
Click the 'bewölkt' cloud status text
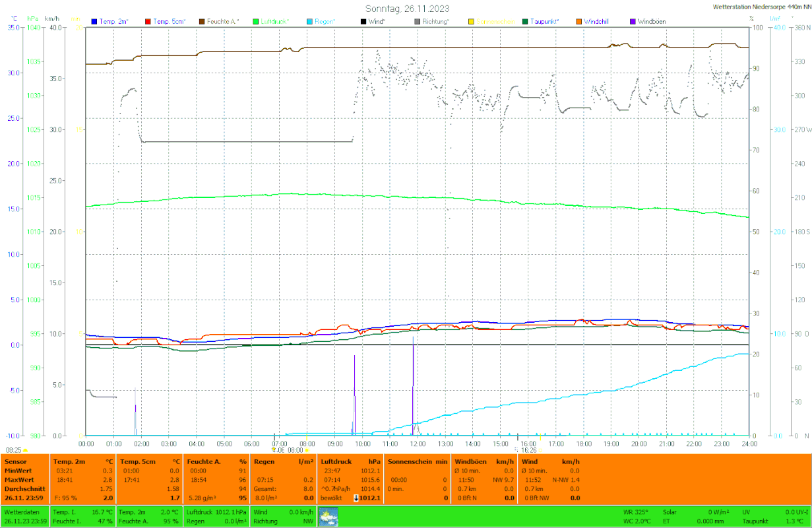click(x=331, y=498)
